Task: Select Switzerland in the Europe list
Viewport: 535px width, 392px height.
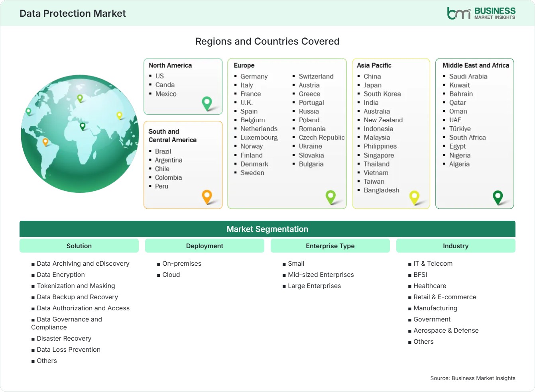Action: (316, 76)
